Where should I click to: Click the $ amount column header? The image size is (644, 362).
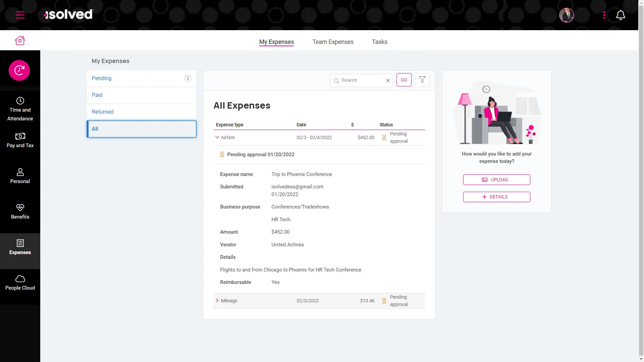coord(352,125)
